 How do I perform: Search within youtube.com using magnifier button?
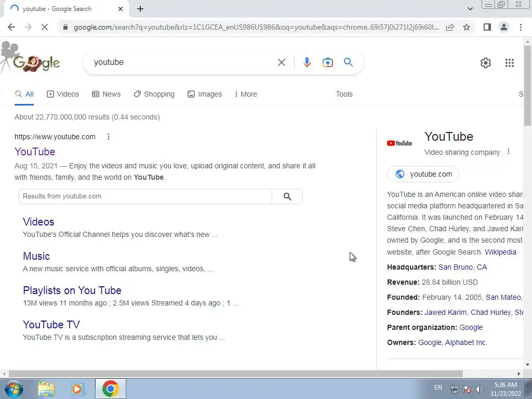287,196
